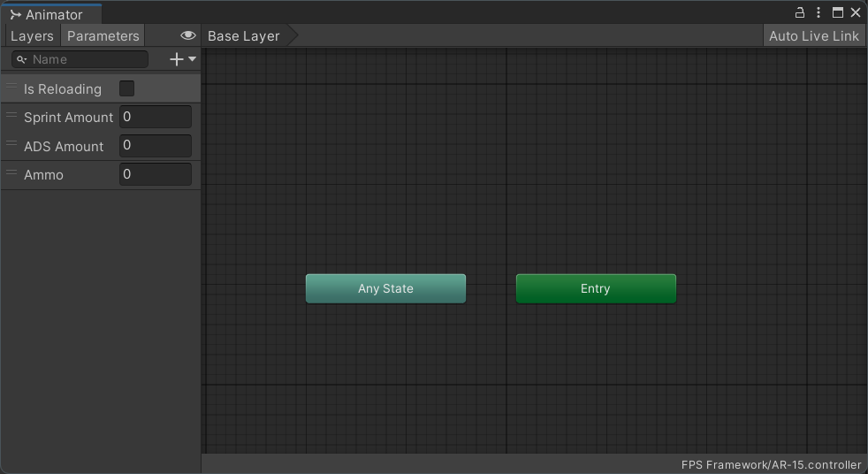
Task: Expand the add-parameter dropdown arrow
Action: (193, 59)
